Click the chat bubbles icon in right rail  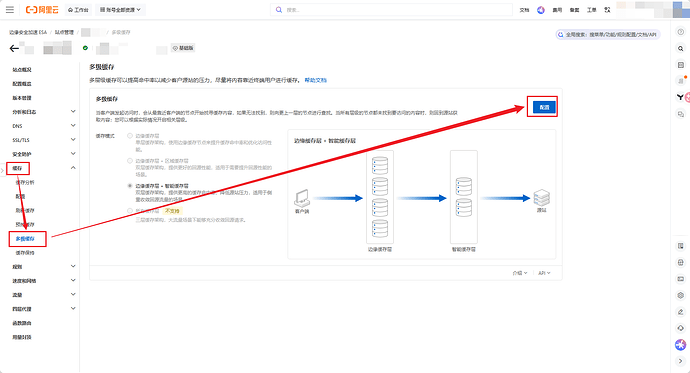click(x=681, y=114)
